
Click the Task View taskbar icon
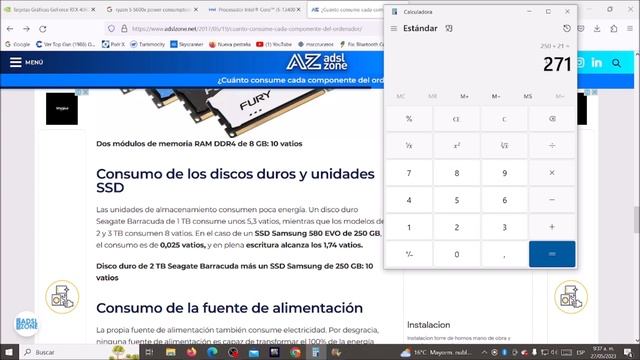(x=149, y=352)
